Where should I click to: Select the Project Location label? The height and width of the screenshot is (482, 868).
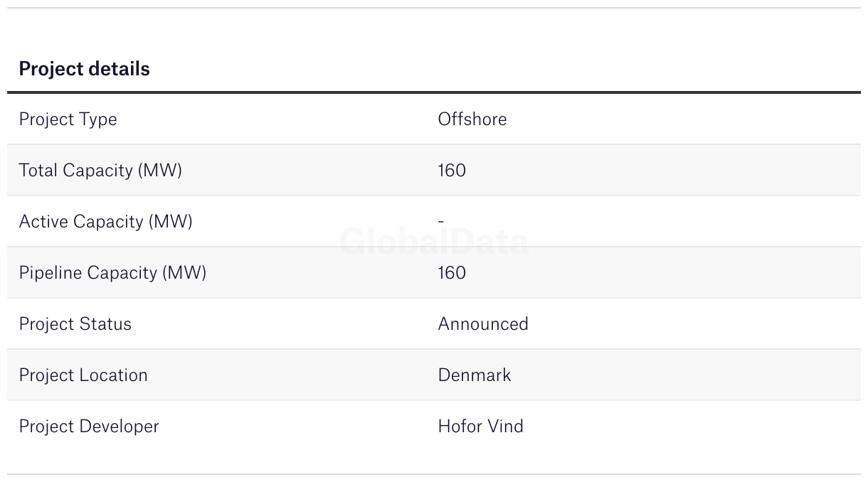pos(83,375)
